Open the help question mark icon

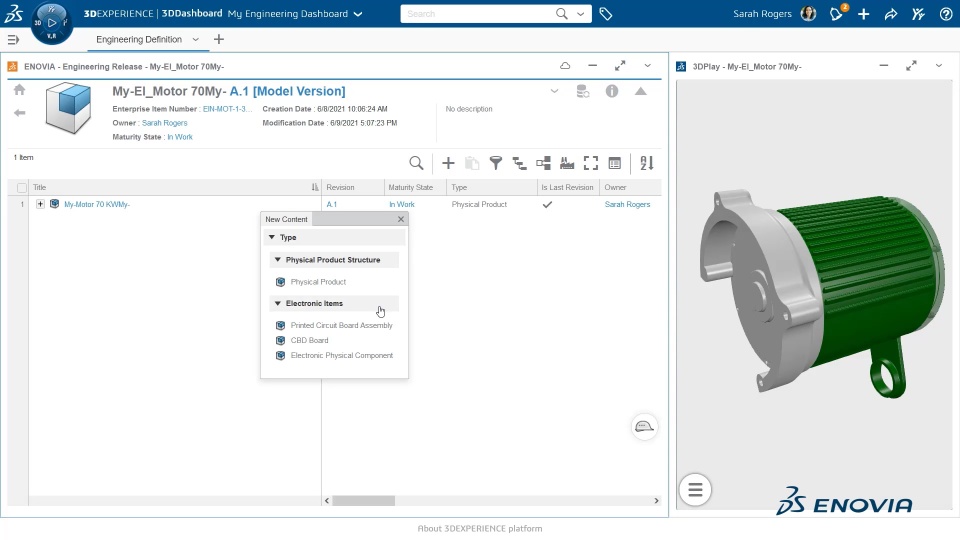tap(945, 13)
